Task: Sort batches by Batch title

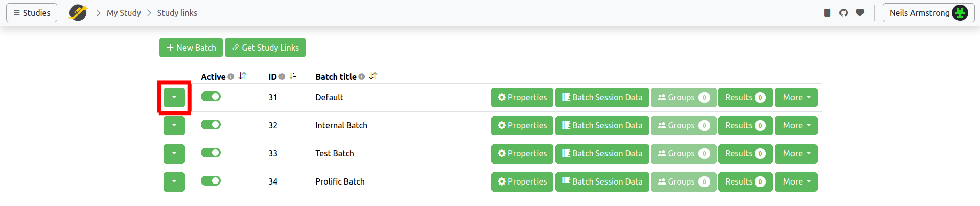Action: (373, 76)
